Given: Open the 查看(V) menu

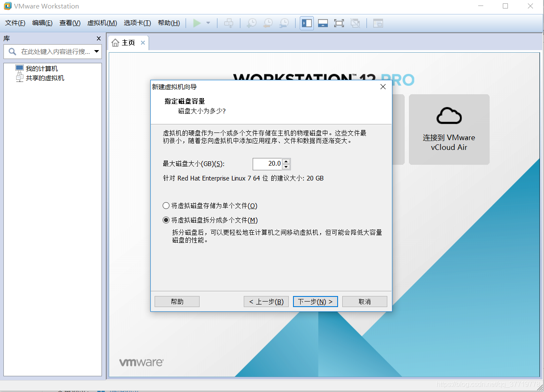Looking at the screenshot, I should [70, 23].
